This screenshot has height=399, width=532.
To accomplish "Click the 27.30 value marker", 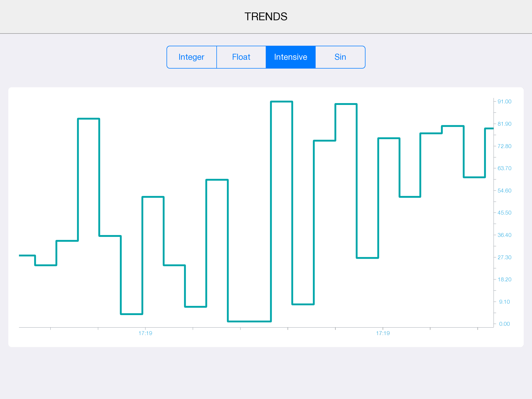I will [x=504, y=257].
